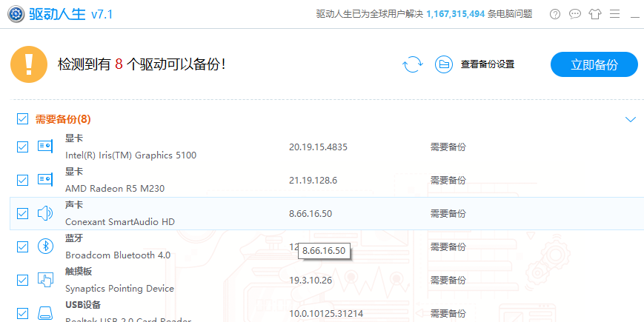Click the Broadcom Bluetooth device icon

[45, 246]
